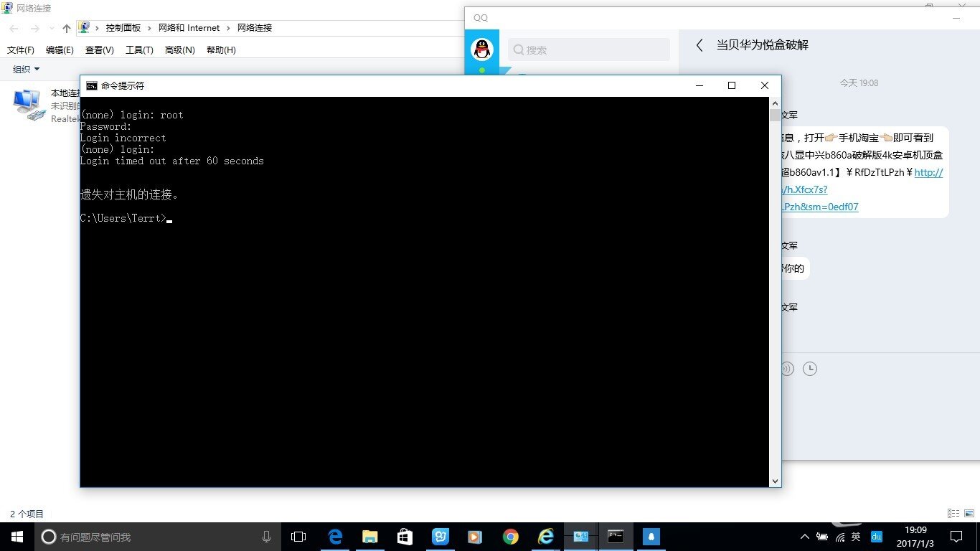980x551 pixels.
Task: Toggle the 英 input language indicator
Action: 856,537
